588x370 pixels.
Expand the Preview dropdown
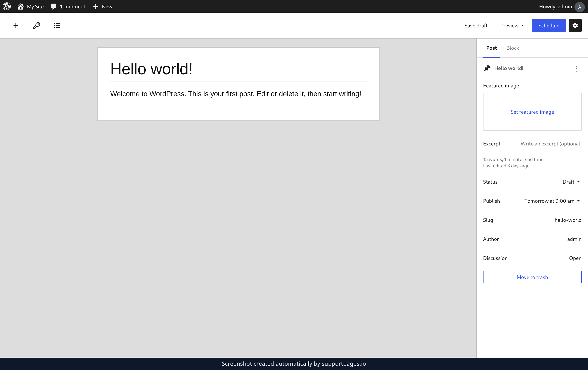[x=512, y=26]
